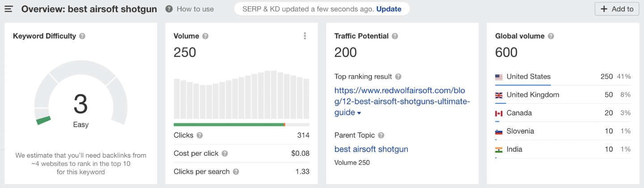Click the United States flag icon
644x188 pixels.
[499, 77]
